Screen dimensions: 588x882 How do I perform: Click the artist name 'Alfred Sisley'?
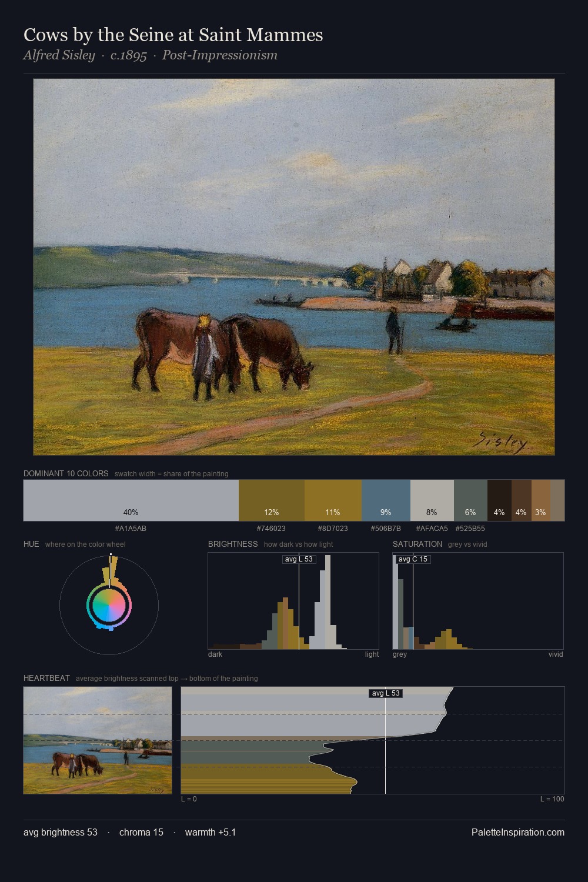[59, 55]
